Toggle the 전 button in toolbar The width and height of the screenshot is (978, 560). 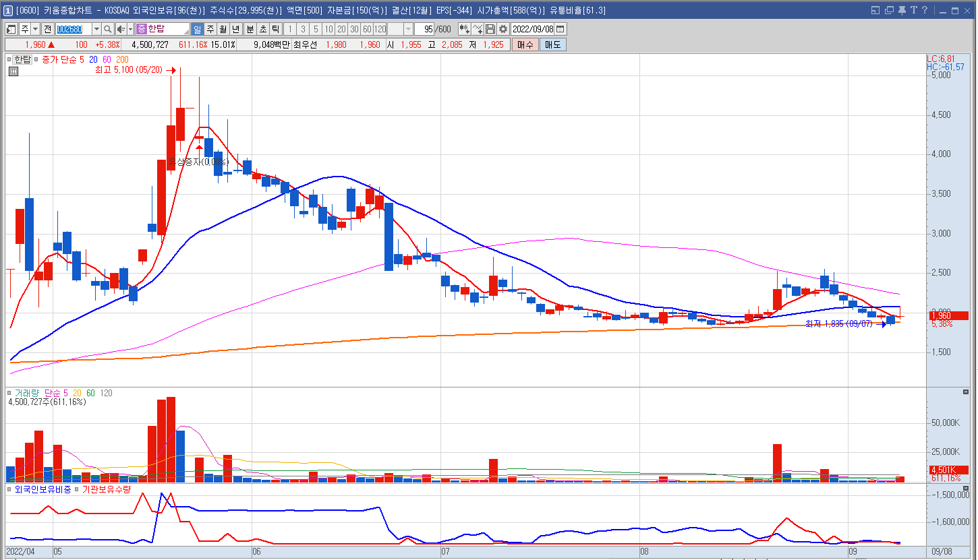click(x=47, y=29)
